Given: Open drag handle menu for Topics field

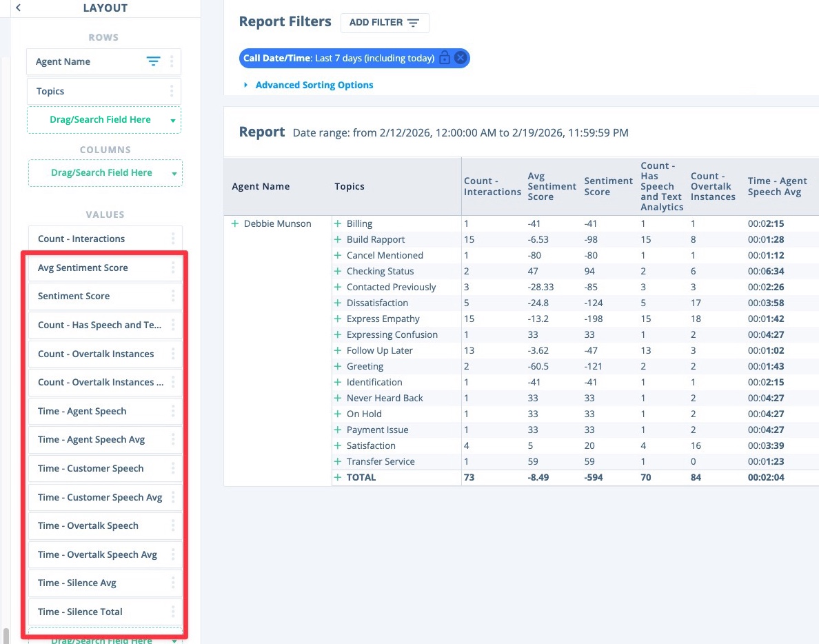Looking at the screenshot, I should [x=172, y=92].
